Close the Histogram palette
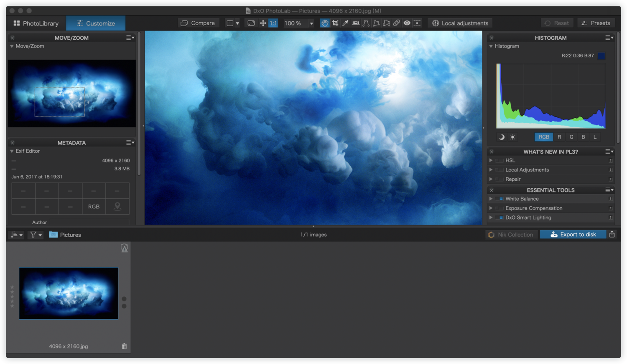The image size is (627, 364). pos(492,38)
